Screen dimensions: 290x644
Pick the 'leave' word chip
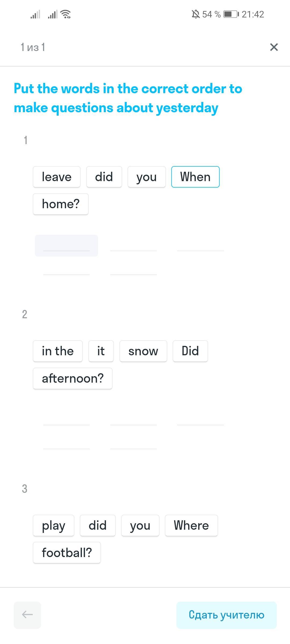57,177
